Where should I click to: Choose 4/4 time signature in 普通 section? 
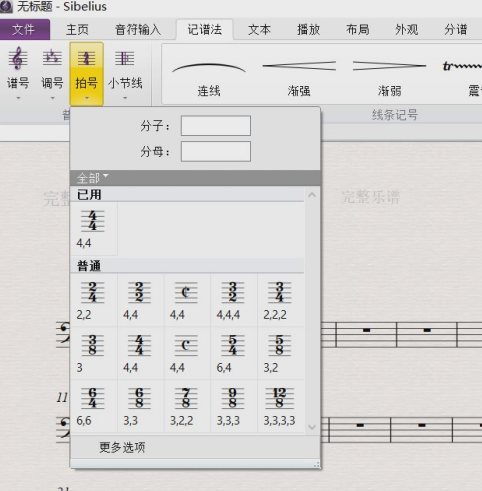coord(140,353)
